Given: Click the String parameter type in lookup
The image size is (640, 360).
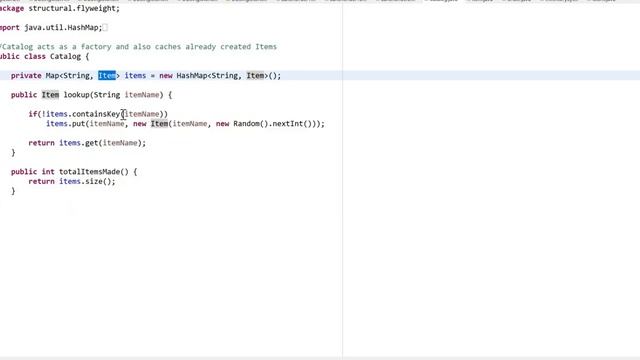Looking at the screenshot, I should [x=107, y=95].
